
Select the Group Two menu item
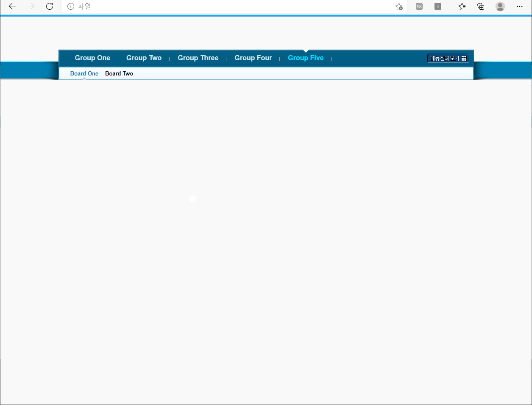[144, 58]
